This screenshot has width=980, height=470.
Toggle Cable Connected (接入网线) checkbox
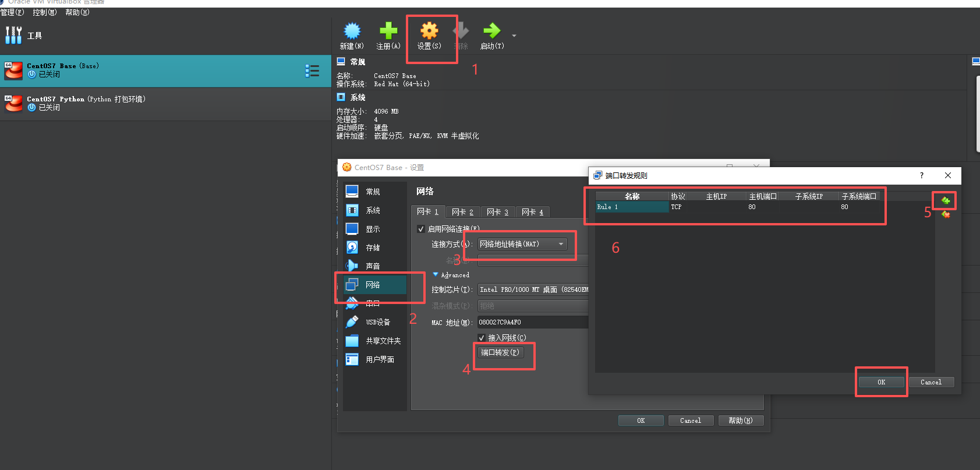(x=482, y=338)
